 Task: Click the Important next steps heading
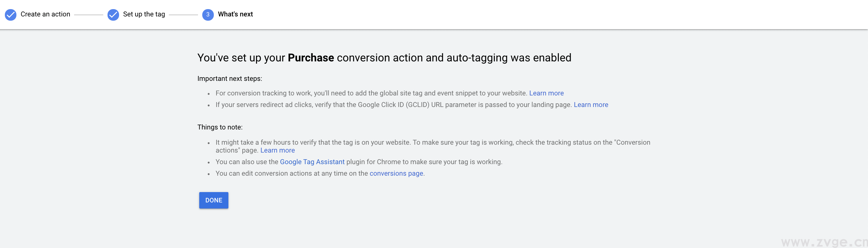230,79
